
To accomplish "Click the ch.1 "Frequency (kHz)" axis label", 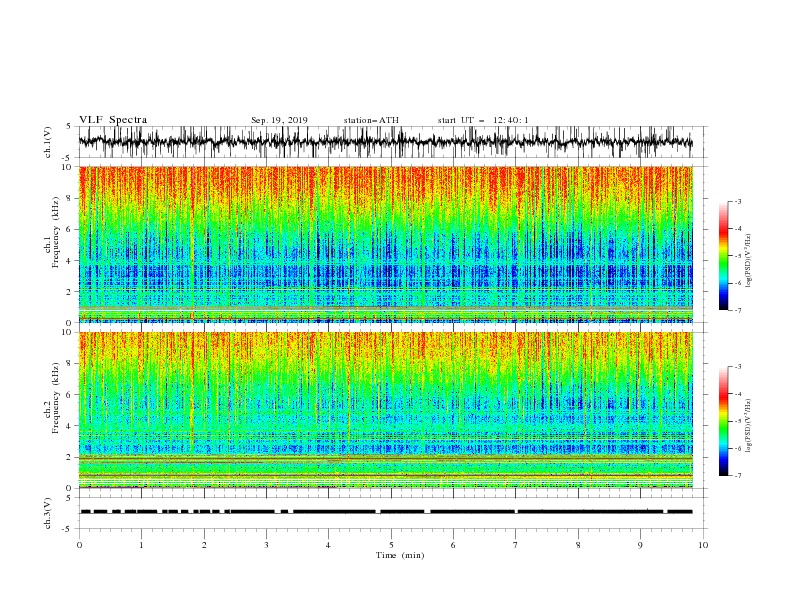I will [x=56, y=230].
